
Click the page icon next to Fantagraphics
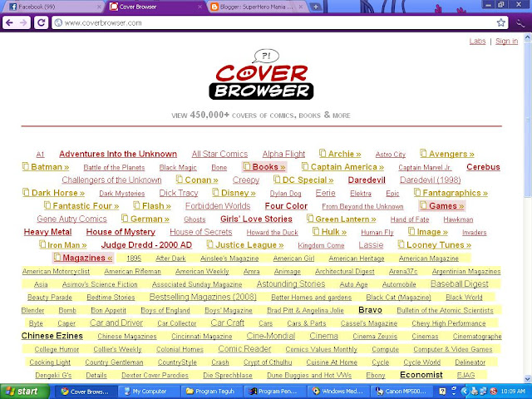click(x=417, y=192)
